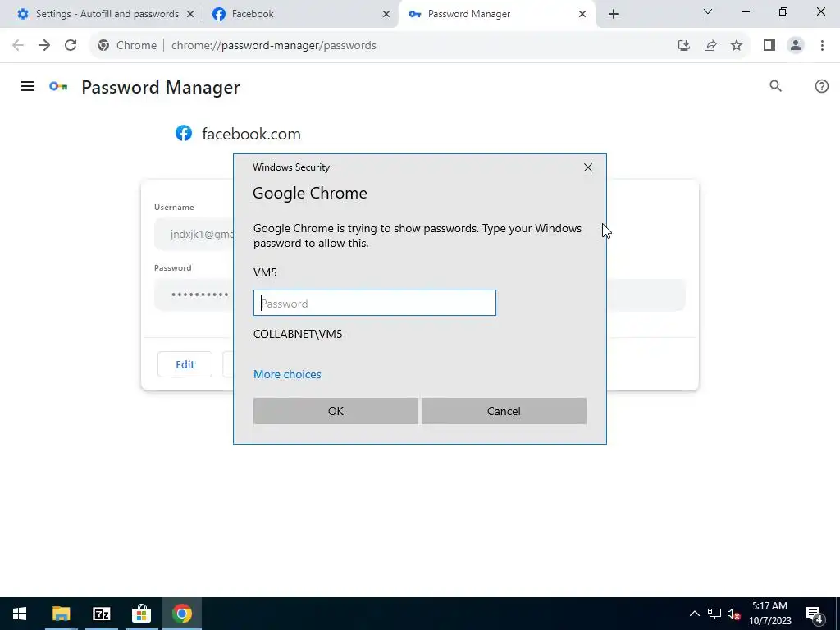This screenshot has width=840, height=630.
Task: Click the COLLABNET\VM5 account text
Action: [x=298, y=334]
